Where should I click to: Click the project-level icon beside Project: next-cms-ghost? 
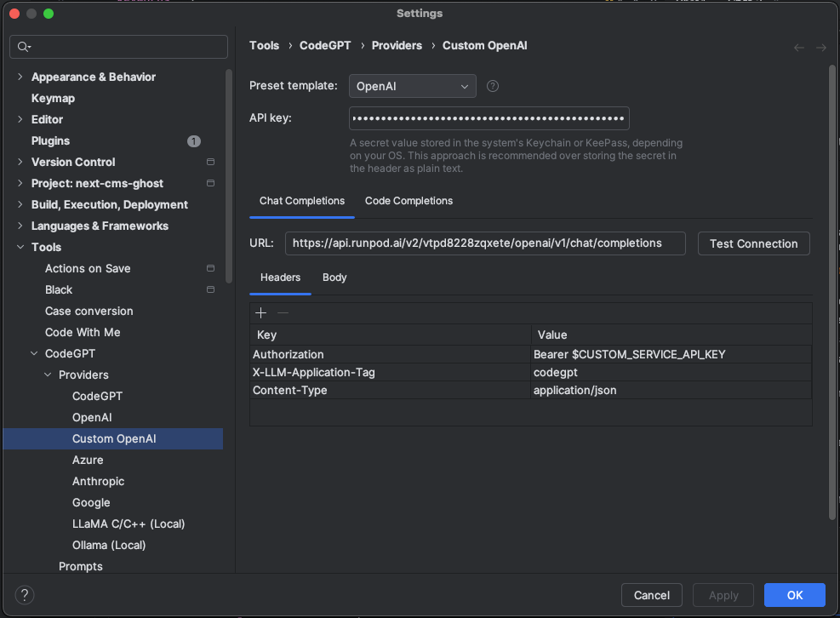(x=210, y=183)
